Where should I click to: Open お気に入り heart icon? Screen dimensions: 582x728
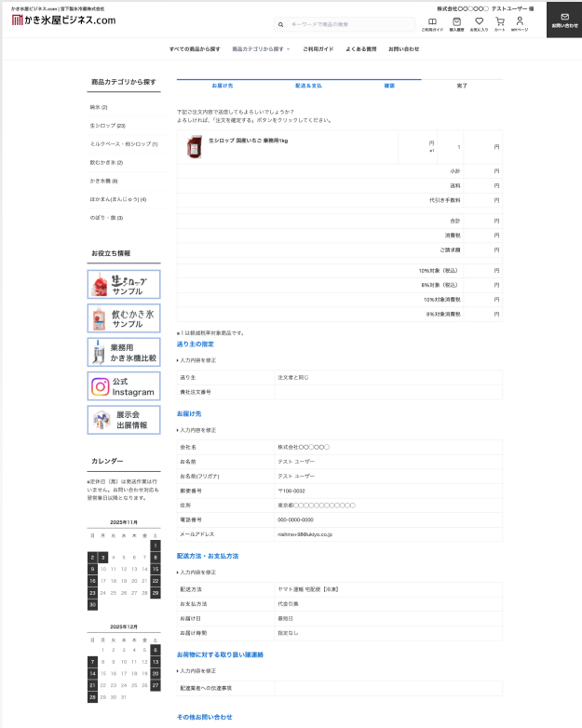click(479, 23)
